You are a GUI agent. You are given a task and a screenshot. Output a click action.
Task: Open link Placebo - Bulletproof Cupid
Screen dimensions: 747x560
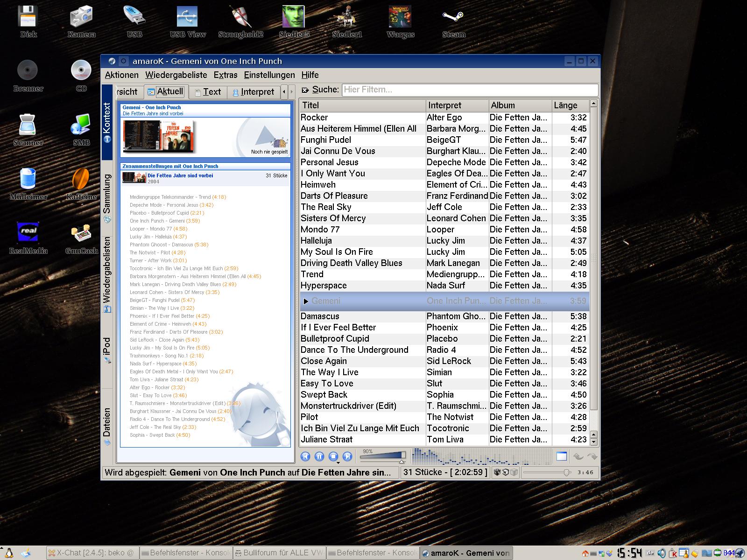click(167, 213)
